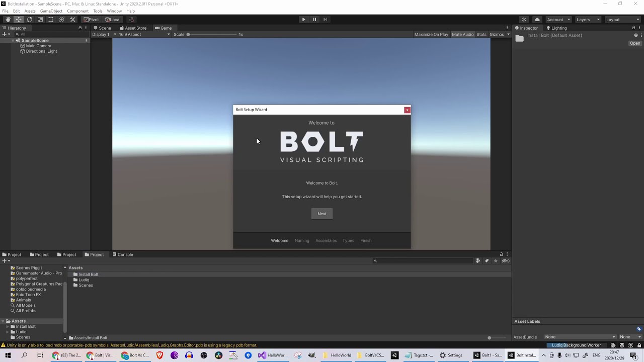Open the Hierarchy create plus dropdown
This screenshot has height=362, width=644.
coord(6,34)
